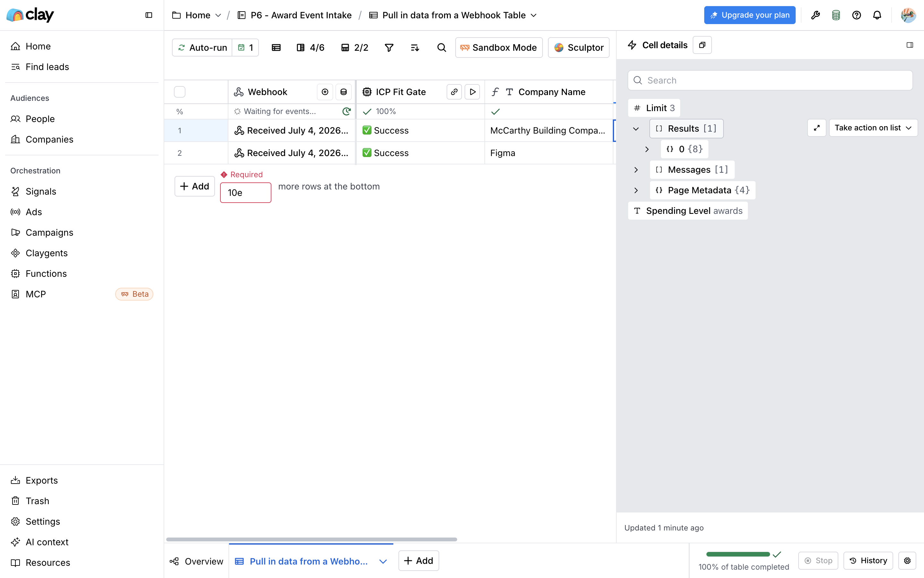Expand the Page Metadata {4} node

click(636, 190)
